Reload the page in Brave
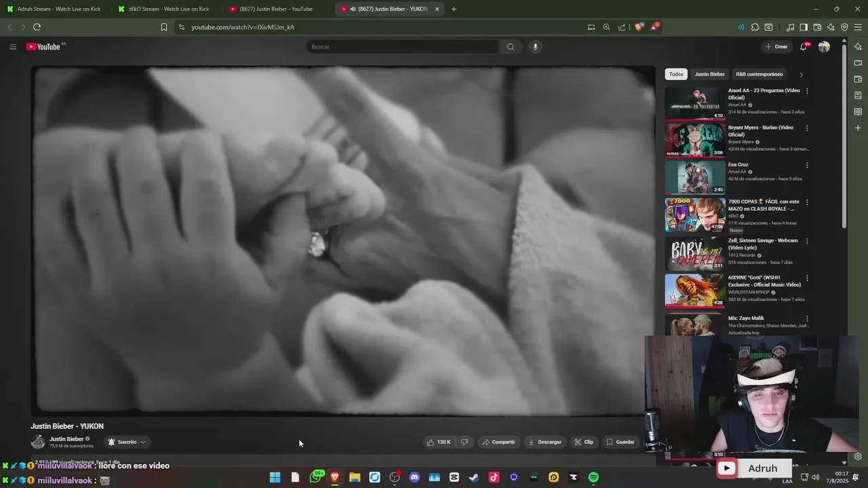Image resolution: width=868 pixels, height=488 pixels. tap(37, 27)
